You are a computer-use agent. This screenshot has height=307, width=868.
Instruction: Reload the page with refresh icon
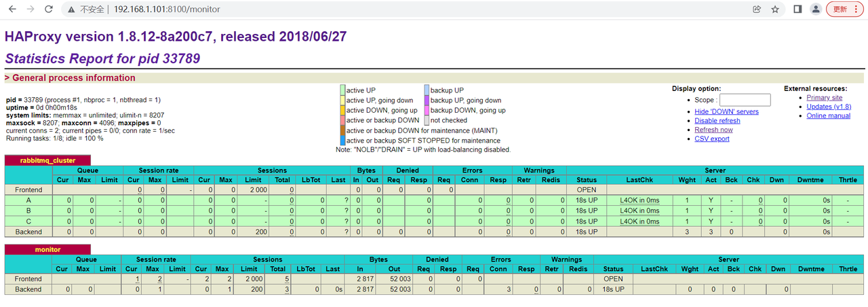click(49, 10)
